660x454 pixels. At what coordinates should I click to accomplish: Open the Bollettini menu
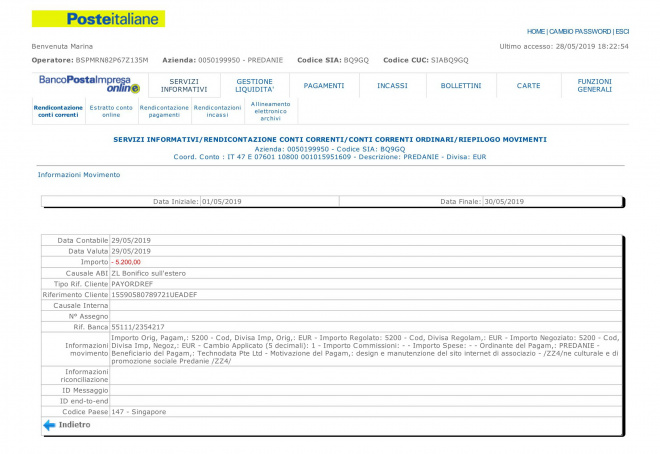(x=461, y=85)
